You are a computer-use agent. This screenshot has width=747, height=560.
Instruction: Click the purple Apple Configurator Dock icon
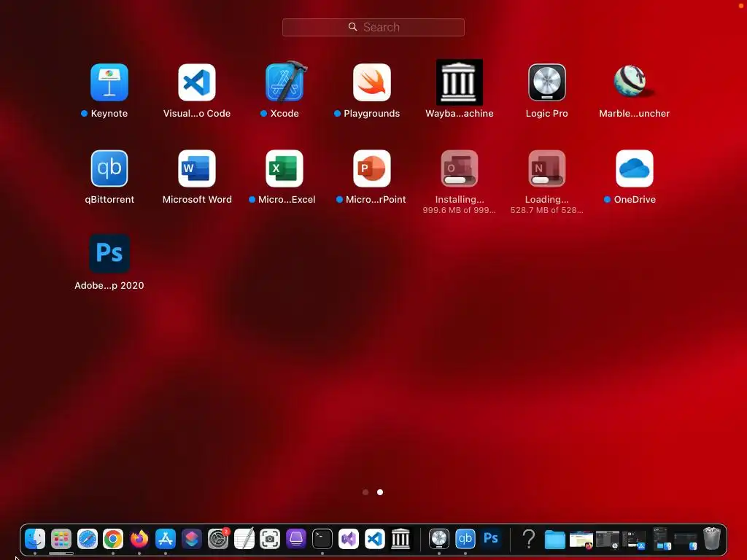click(296, 539)
